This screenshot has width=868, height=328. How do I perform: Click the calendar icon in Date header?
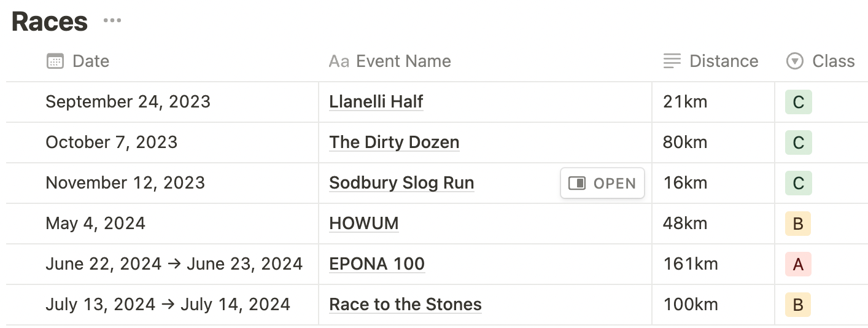coord(55,61)
